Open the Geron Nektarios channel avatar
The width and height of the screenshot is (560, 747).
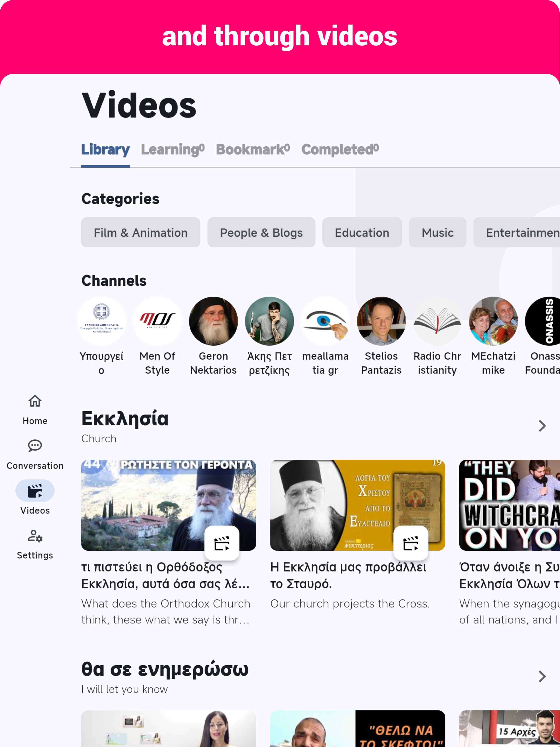(x=214, y=321)
